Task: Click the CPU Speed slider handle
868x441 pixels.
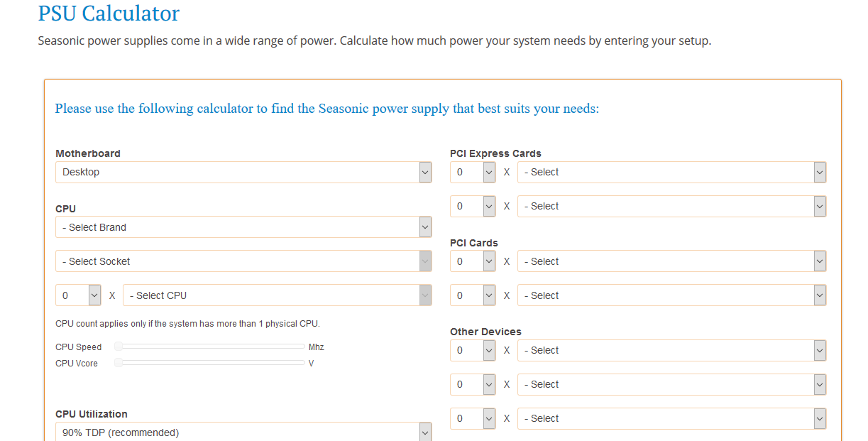Action: coord(119,347)
